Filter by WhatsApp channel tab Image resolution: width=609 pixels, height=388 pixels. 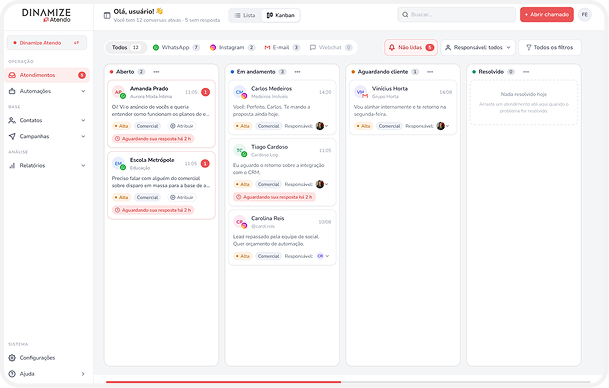click(176, 47)
